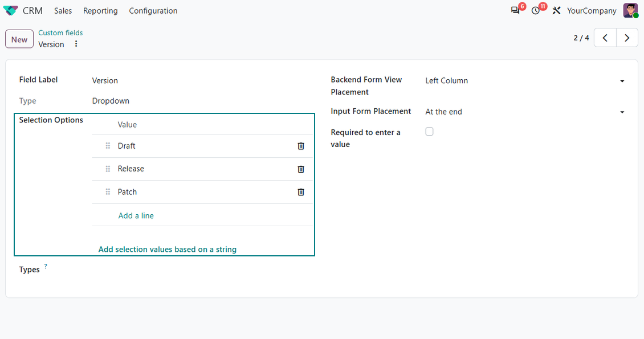Open the conversations chat icon
Image resolution: width=644 pixels, height=339 pixels.
point(515,11)
